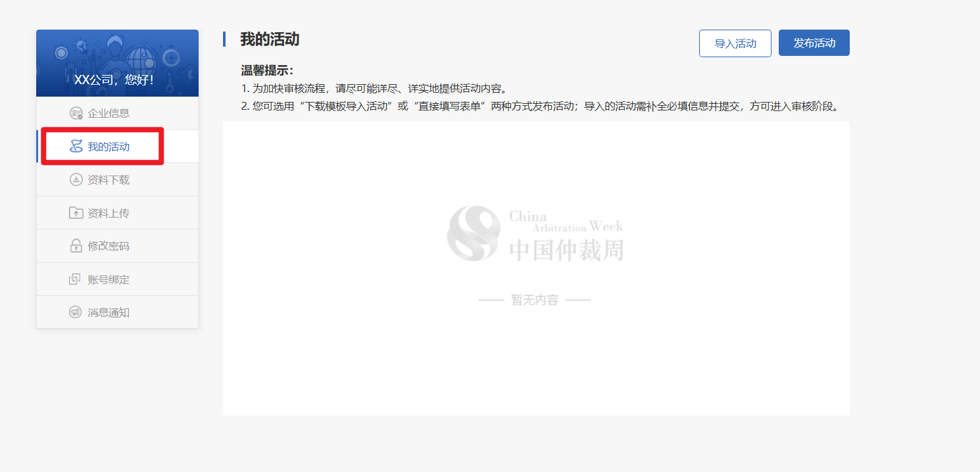Click the 企业信息 sidebar icon

[x=76, y=113]
